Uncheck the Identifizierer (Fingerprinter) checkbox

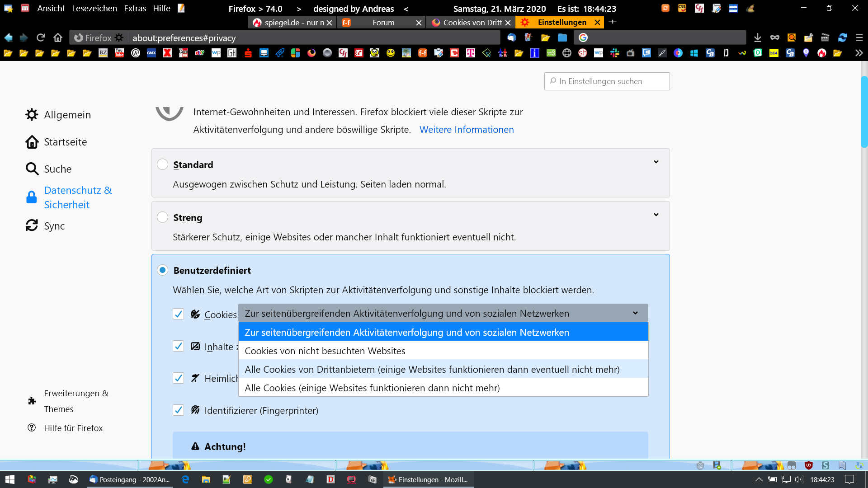point(179,410)
